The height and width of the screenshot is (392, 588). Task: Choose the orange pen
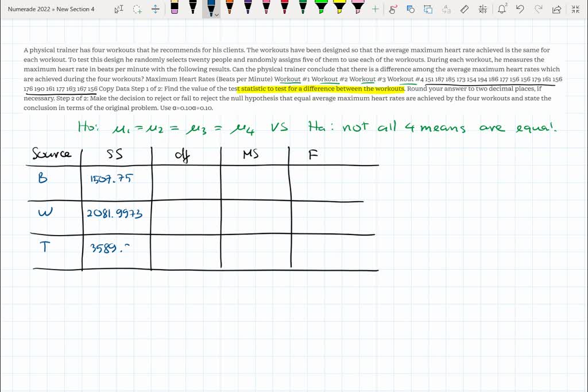click(x=230, y=7)
